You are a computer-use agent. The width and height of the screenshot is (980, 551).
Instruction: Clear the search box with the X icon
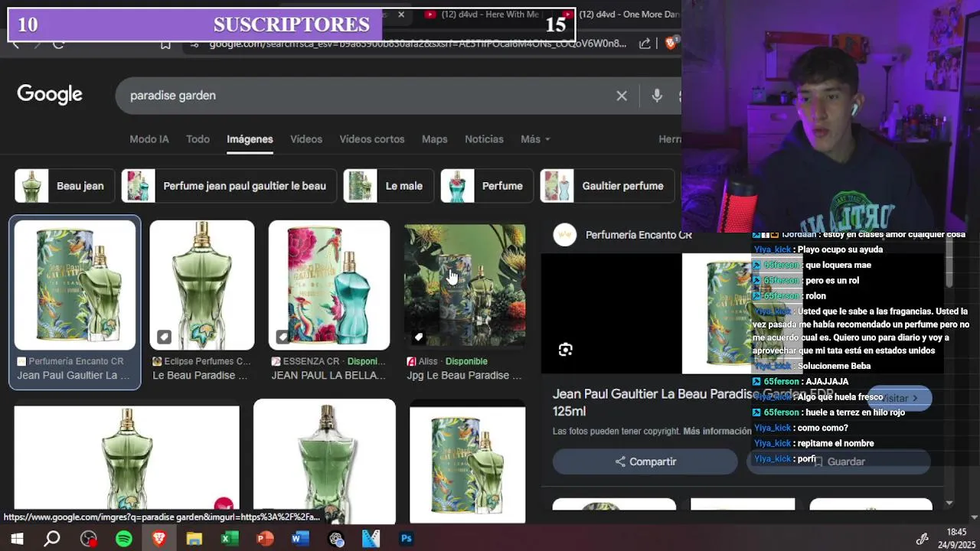(x=622, y=96)
